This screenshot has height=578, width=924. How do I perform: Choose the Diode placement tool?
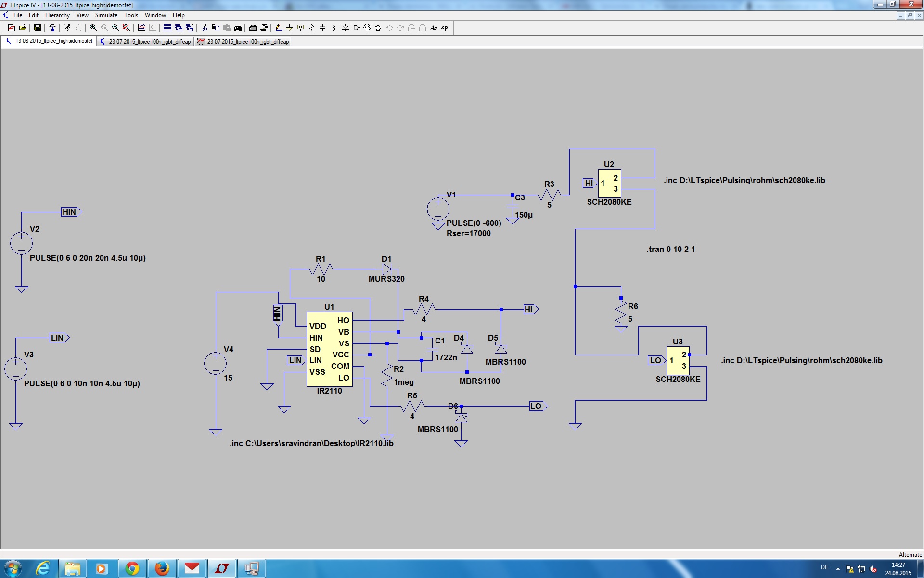[345, 28]
